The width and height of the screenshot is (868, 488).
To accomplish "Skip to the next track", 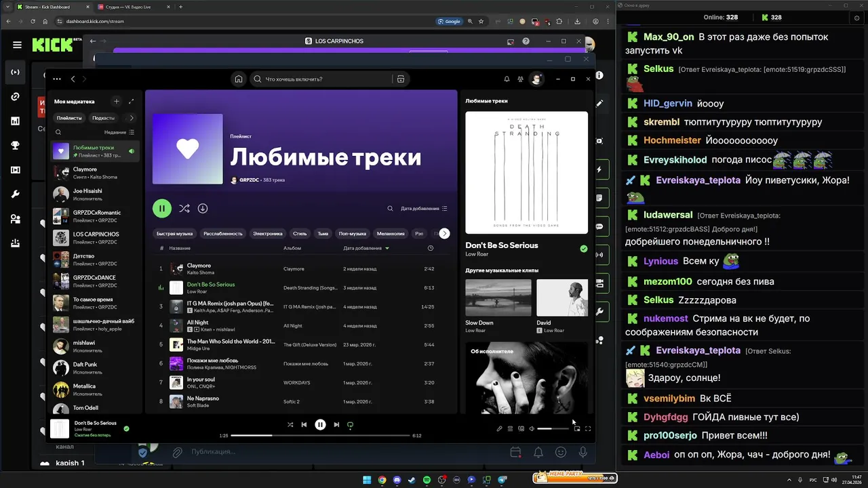I will (x=336, y=425).
